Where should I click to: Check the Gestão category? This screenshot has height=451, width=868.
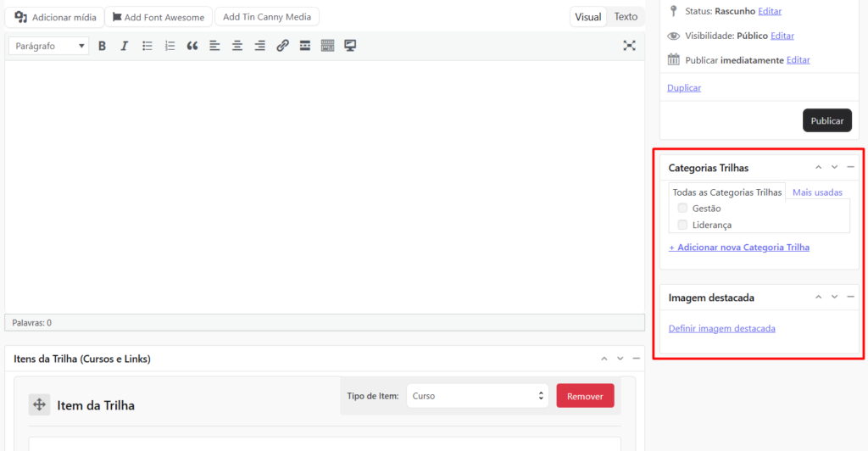tap(682, 209)
